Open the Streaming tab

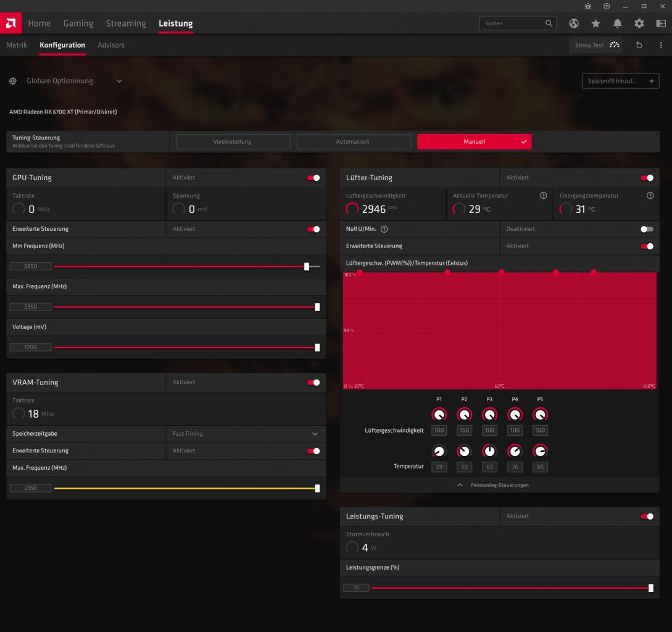coord(125,23)
